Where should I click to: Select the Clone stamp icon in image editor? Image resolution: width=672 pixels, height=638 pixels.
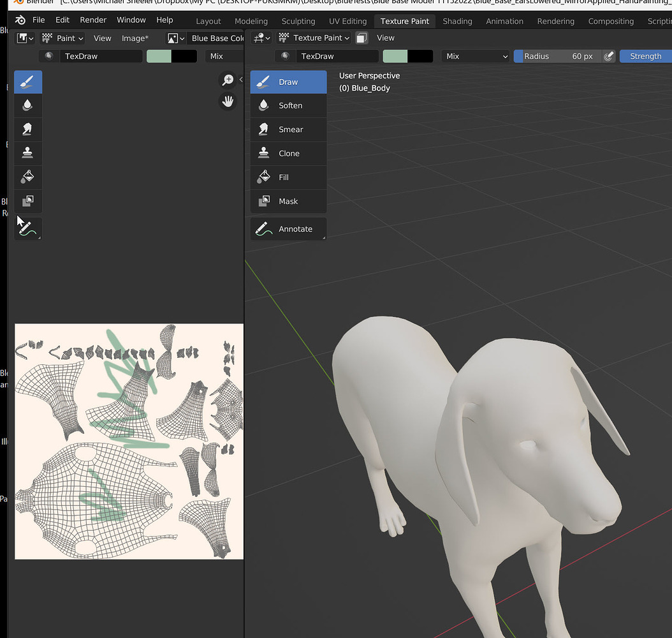coord(28,153)
